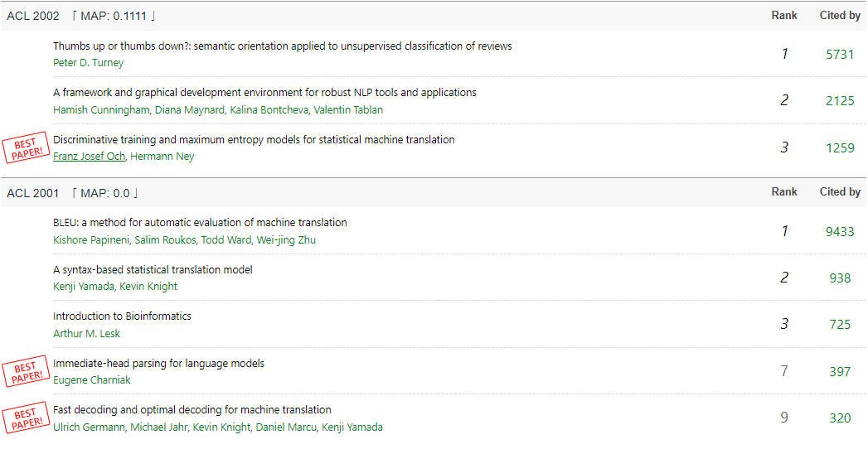This screenshot has height=454, width=868.
Task: Click Best Paper stamp beside Discriminative training paper
Action: point(25,149)
